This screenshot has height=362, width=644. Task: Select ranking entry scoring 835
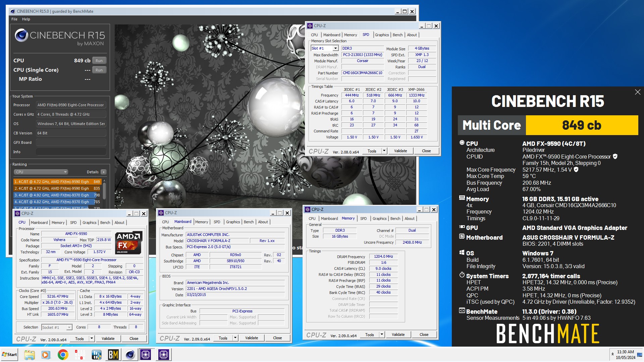[57, 188]
